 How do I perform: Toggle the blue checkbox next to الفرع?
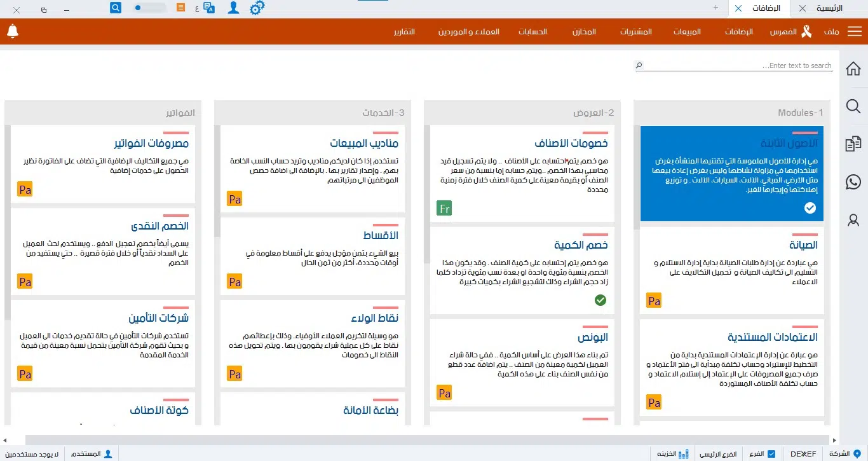[x=771, y=453]
